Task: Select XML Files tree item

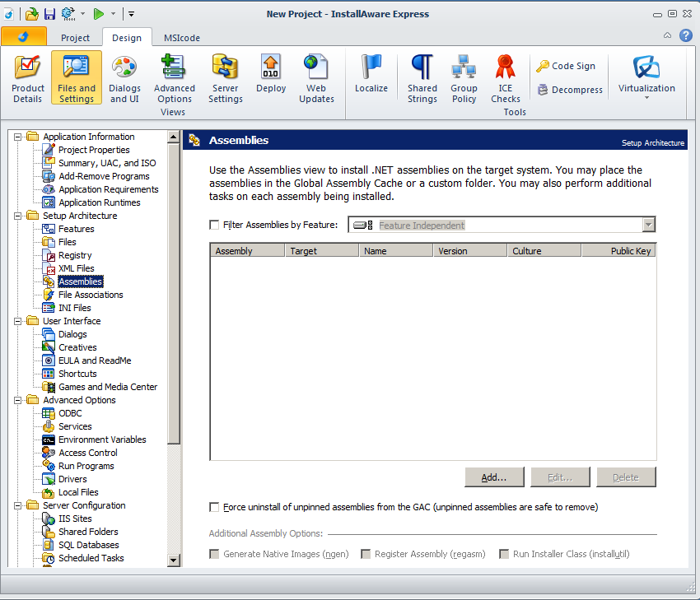Action: tap(77, 268)
